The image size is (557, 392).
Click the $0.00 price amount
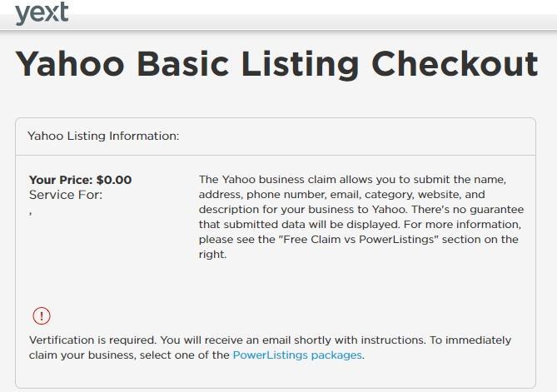(114, 180)
